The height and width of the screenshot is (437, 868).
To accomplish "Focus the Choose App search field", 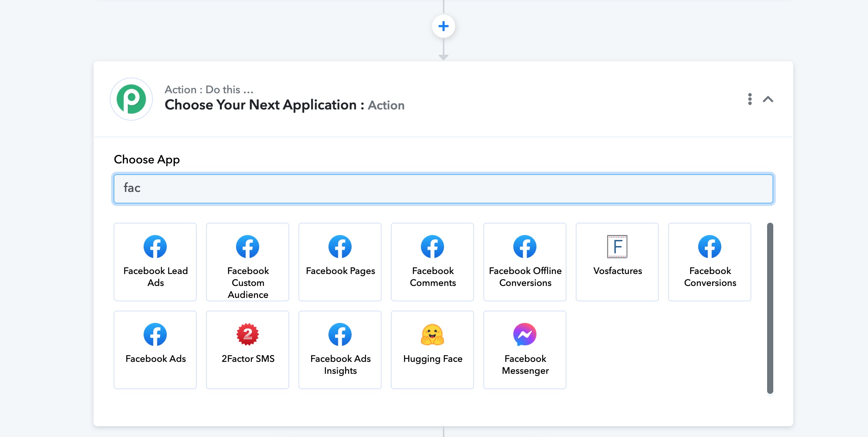I will [x=443, y=189].
